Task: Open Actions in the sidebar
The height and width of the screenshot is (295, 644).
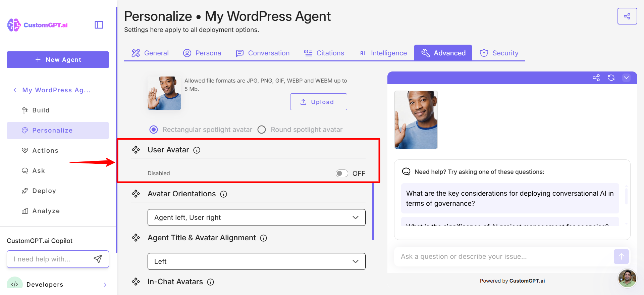Action: [58, 150]
